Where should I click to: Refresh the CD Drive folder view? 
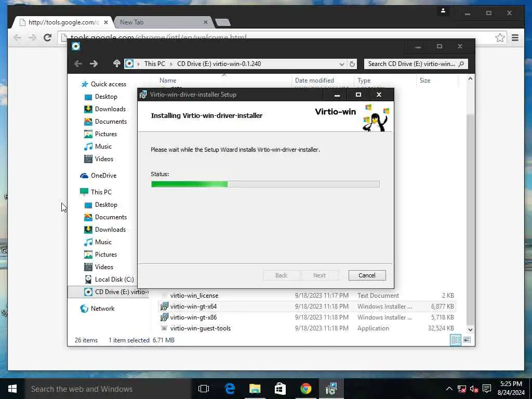coord(352,64)
